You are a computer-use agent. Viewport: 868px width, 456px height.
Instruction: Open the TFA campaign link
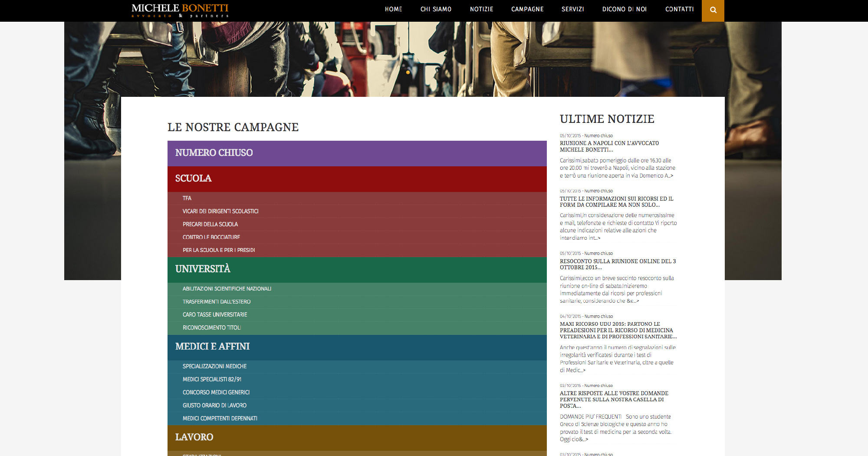(187, 198)
